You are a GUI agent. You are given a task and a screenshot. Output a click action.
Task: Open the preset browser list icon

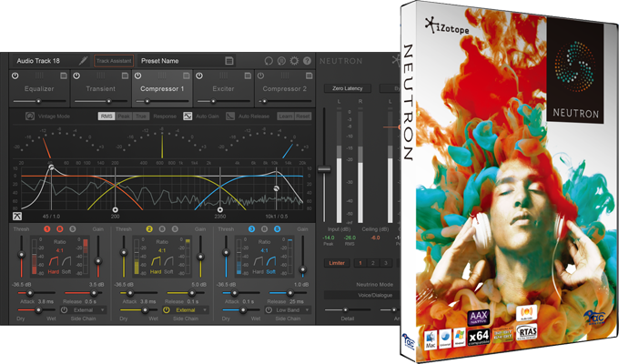pos(229,61)
